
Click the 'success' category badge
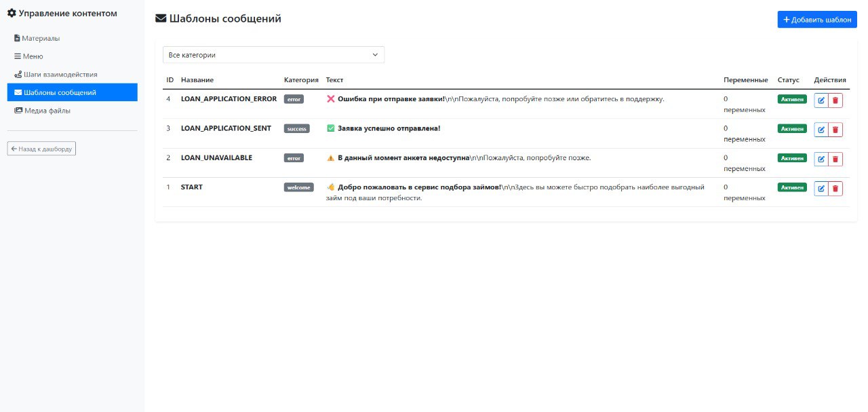point(296,129)
